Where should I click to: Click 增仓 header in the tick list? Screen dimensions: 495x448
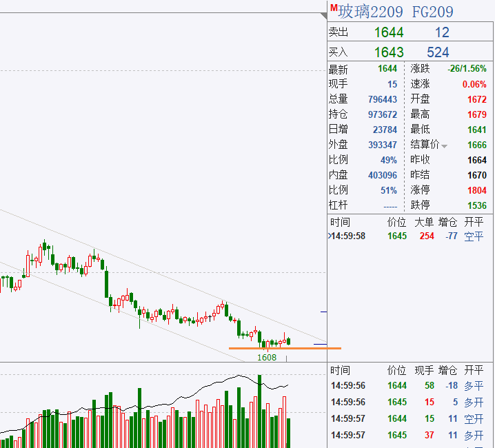click(447, 370)
